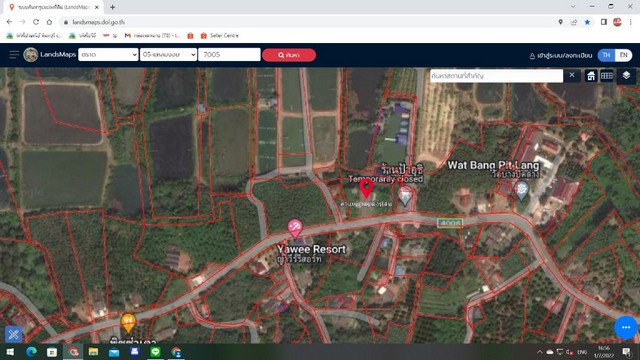Image resolution: width=640 pixels, height=360 pixels.
Task: Switch language to EN
Action: pyautogui.click(x=624, y=55)
